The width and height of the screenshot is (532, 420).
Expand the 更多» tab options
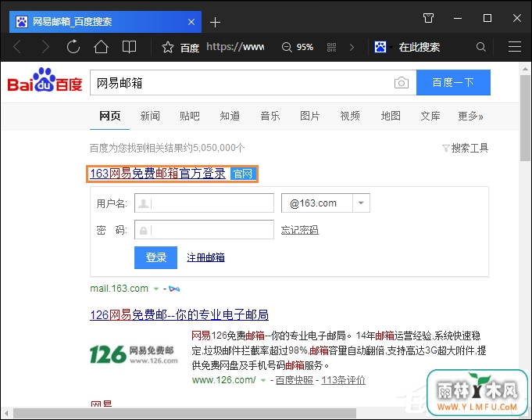[470, 116]
